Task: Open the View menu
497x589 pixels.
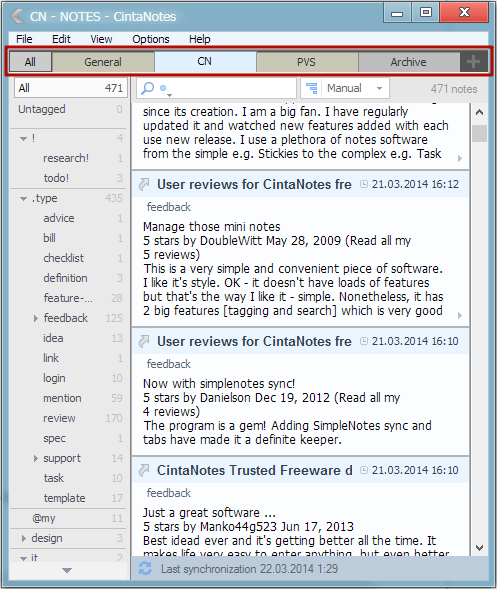Action: pyautogui.click(x=101, y=39)
